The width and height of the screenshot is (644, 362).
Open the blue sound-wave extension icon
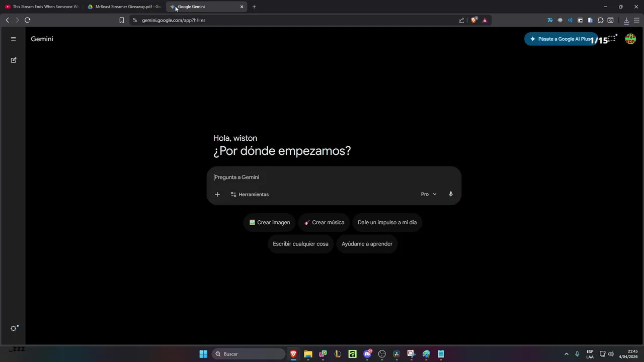tap(570, 20)
